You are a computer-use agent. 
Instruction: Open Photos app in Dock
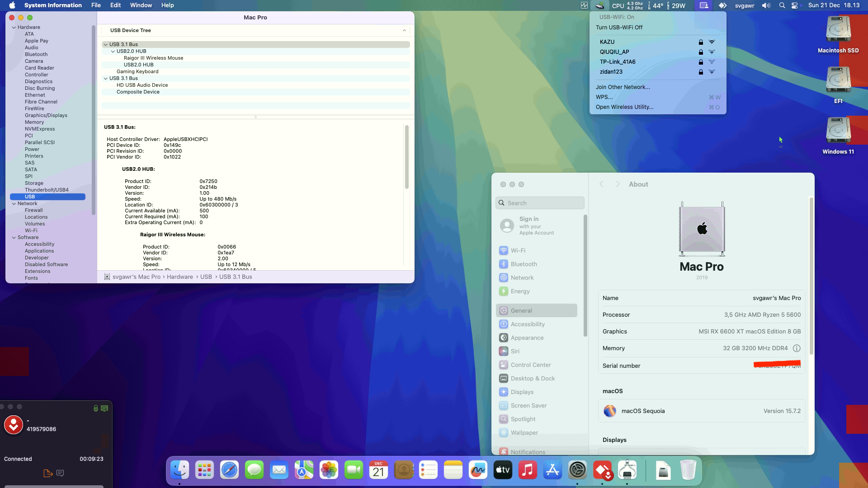tap(329, 470)
